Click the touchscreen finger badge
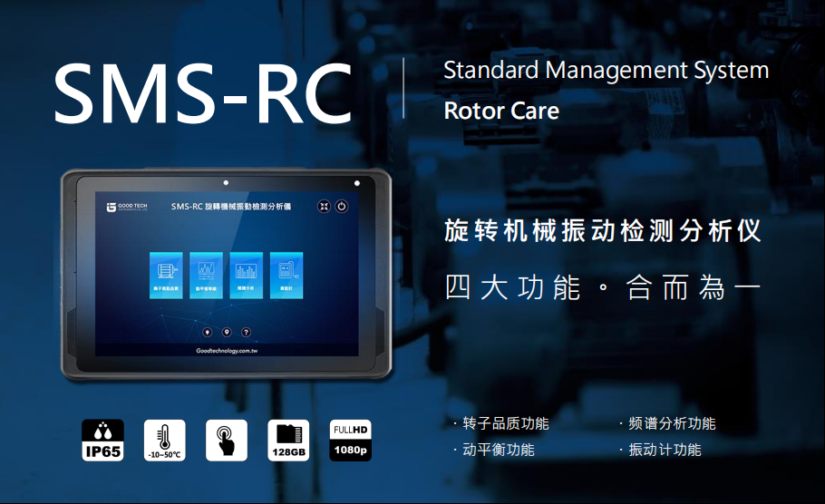This screenshot has height=504, width=825. coord(227,441)
